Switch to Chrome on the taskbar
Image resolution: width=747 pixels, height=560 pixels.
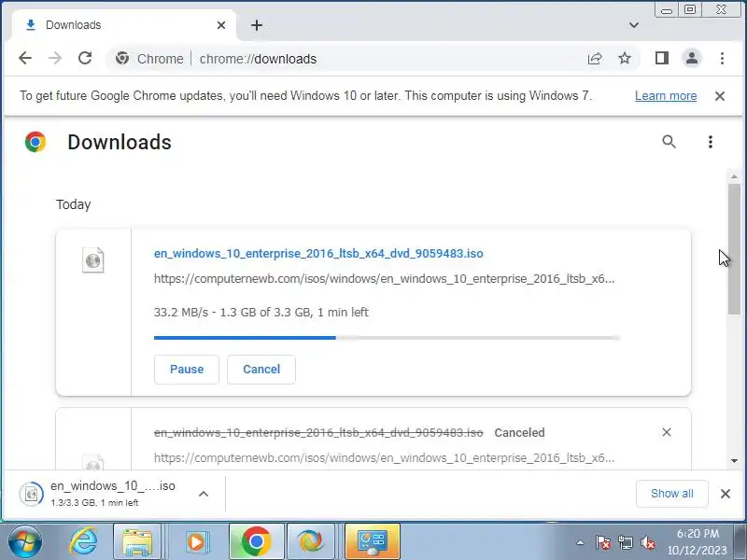256,542
